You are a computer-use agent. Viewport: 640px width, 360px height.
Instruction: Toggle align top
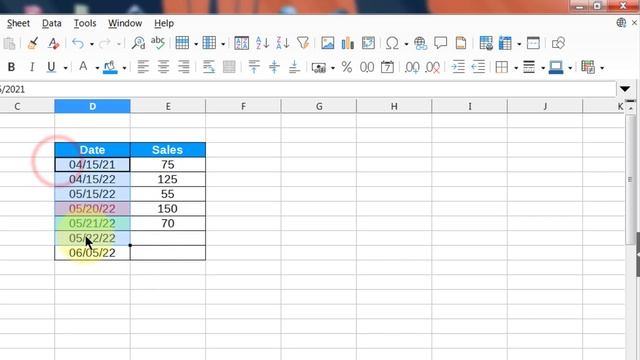pyautogui.click(x=254, y=67)
